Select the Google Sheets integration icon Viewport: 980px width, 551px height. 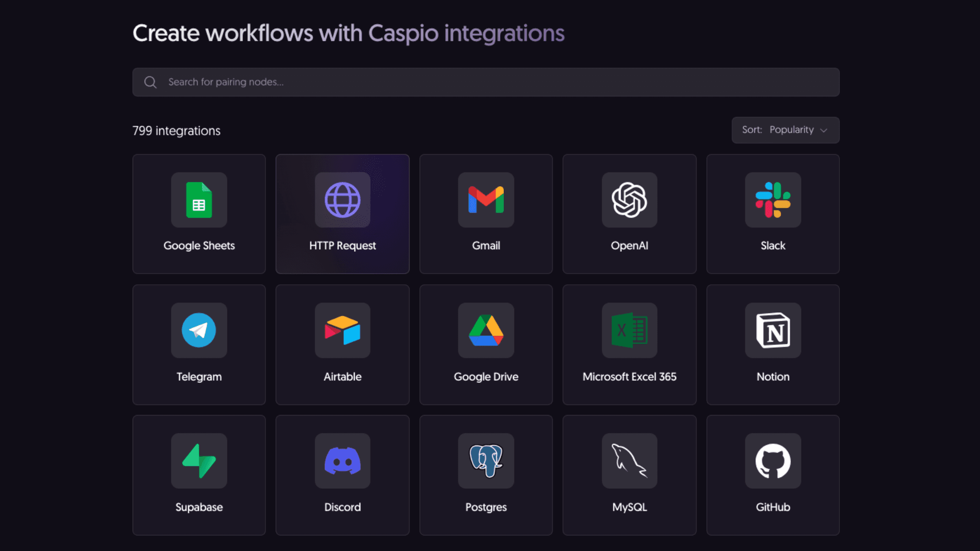(x=199, y=200)
